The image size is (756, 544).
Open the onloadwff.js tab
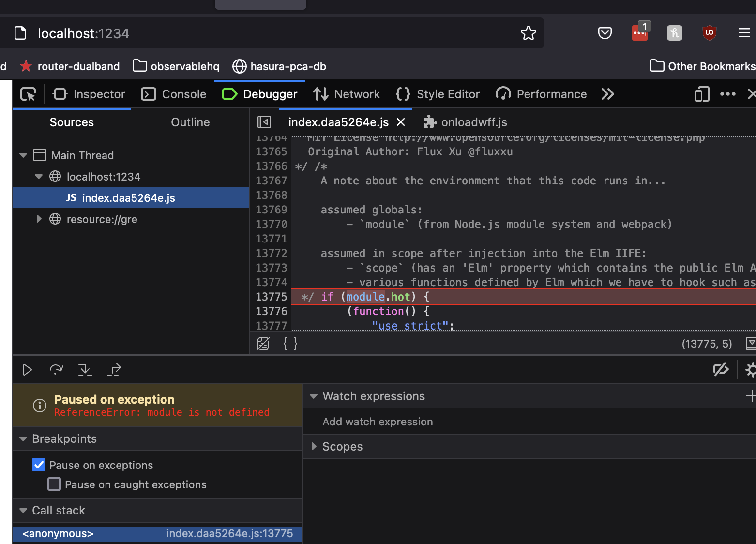click(473, 122)
